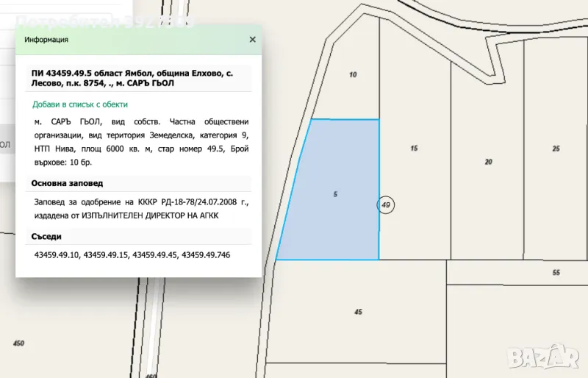Click neighbor identifier 43459.49.746
This screenshot has height=378, width=588.
tap(206, 255)
